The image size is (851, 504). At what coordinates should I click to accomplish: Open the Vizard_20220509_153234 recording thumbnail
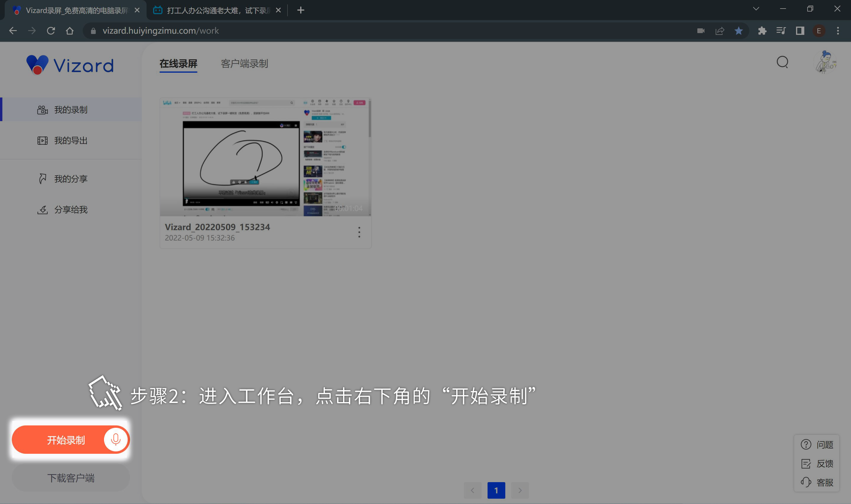click(x=265, y=157)
